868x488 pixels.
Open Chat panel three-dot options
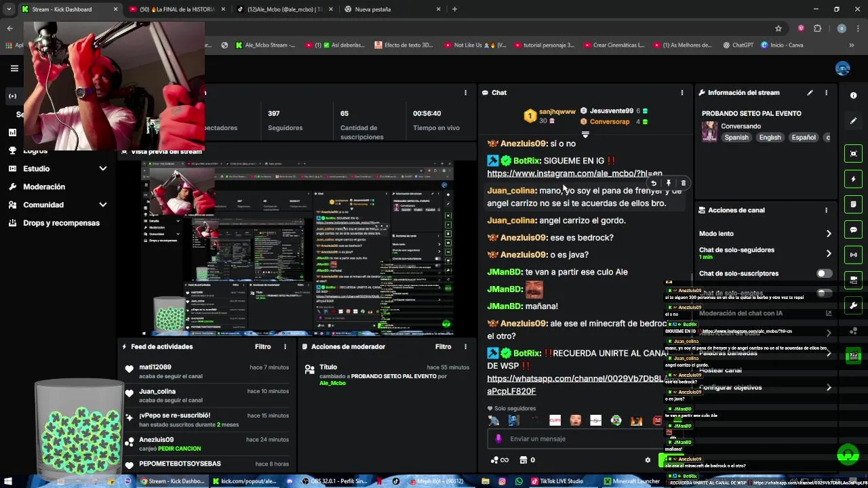point(682,93)
